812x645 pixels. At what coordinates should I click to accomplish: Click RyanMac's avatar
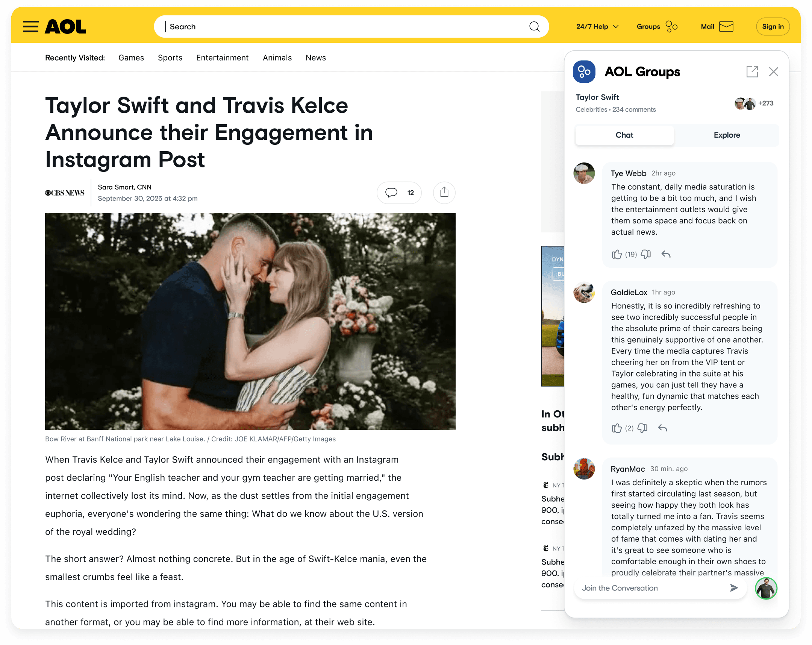(584, 469)
